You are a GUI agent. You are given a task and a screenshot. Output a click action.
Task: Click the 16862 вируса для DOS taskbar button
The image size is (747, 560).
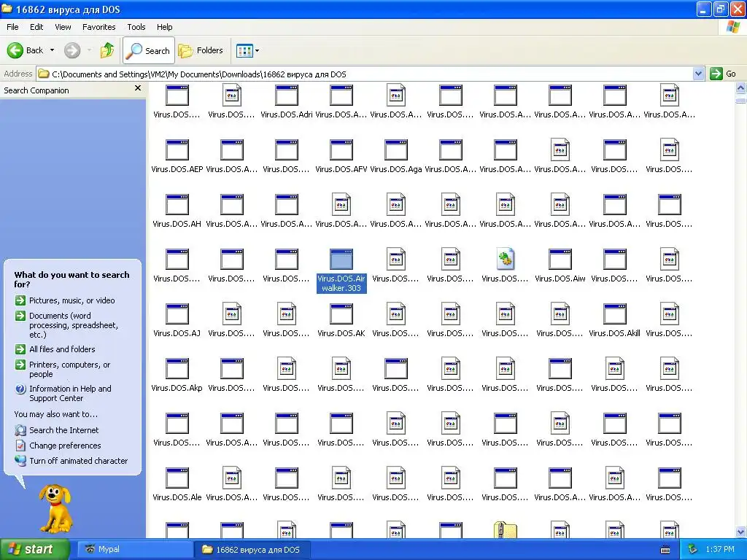pyautogui.click(x=252, y=549)
